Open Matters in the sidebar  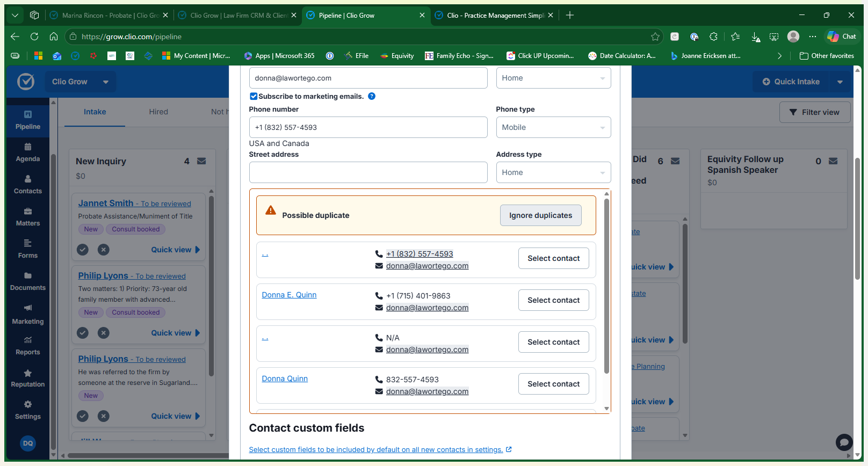pos(28,217)
